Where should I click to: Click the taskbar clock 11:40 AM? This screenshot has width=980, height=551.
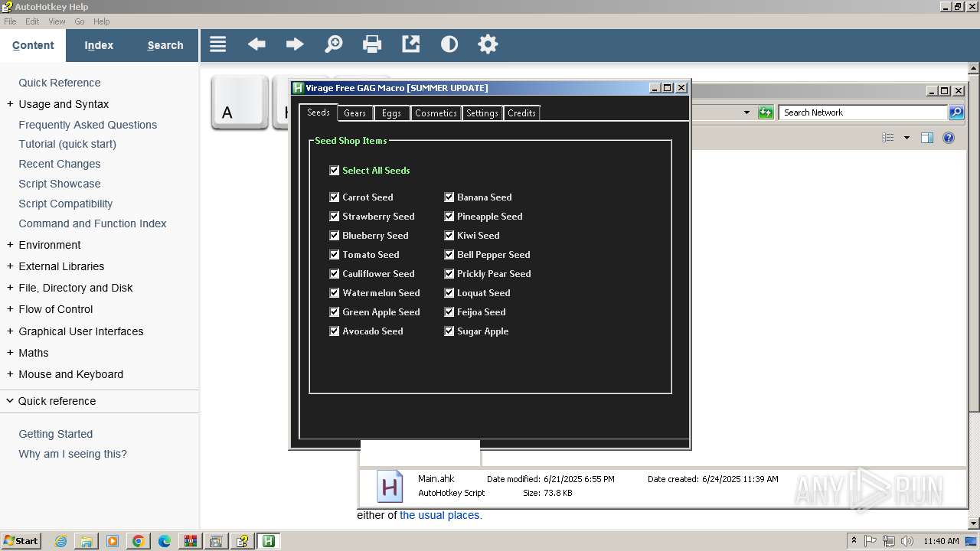pyautogui.click(x=941, y=541)
